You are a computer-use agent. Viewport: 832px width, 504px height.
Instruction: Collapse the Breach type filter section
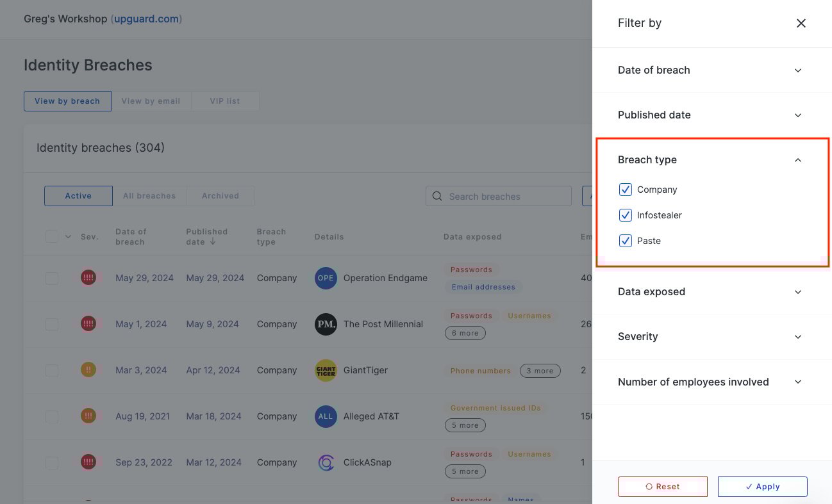click(798, 159)
